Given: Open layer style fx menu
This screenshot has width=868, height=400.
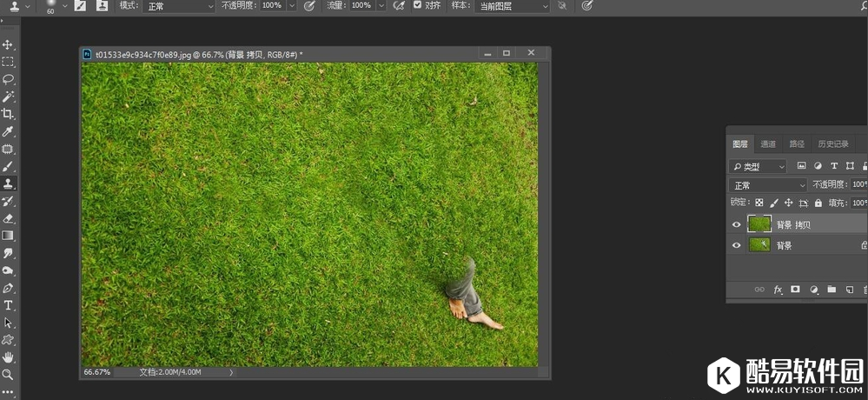Looking at the screenshot, I should tap(778, 290).
